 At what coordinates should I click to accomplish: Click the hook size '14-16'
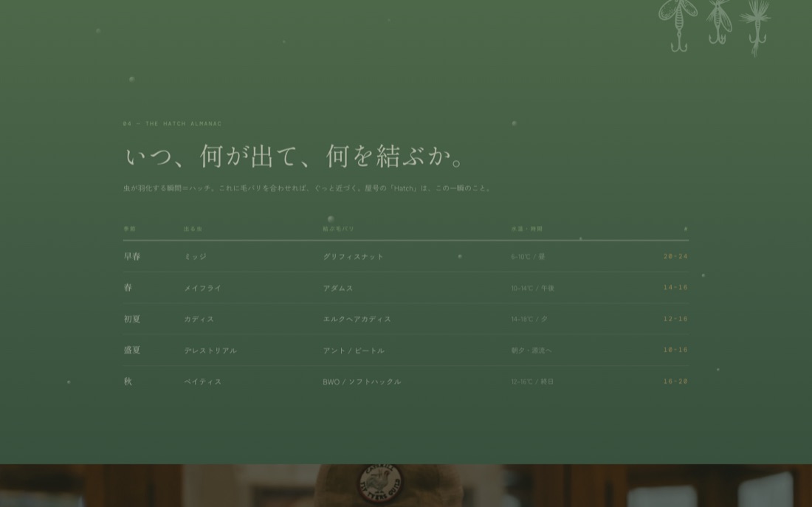point(675,287)
